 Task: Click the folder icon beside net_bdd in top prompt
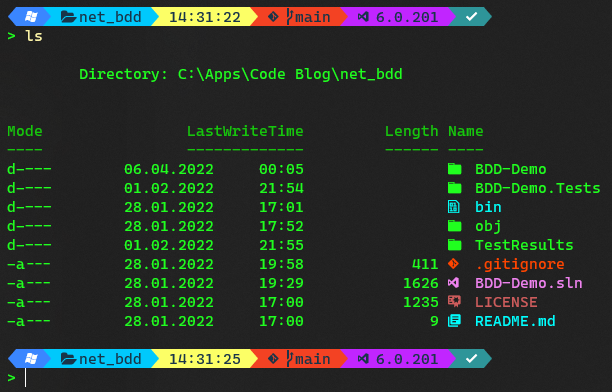coord(68,17)
